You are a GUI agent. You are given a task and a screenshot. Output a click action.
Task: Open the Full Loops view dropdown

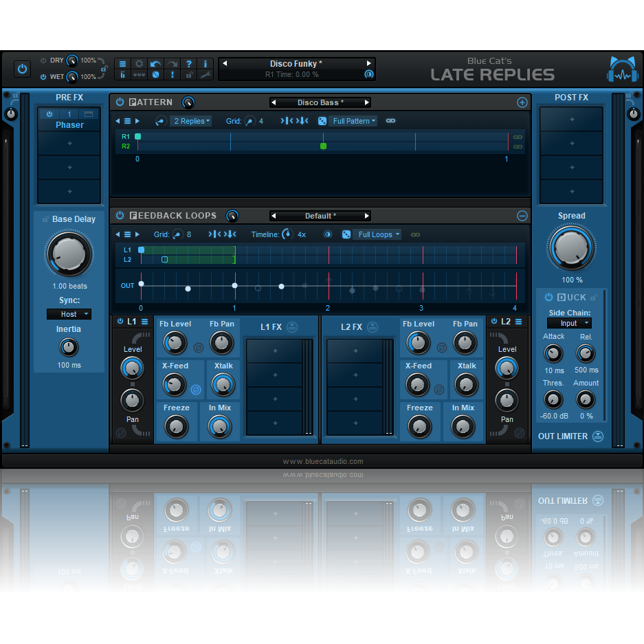tap(377, 234)
